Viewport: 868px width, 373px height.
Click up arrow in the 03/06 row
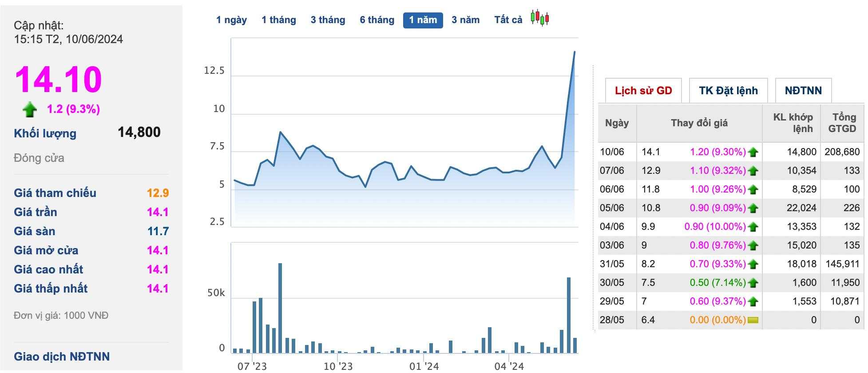tap(753, 246)
